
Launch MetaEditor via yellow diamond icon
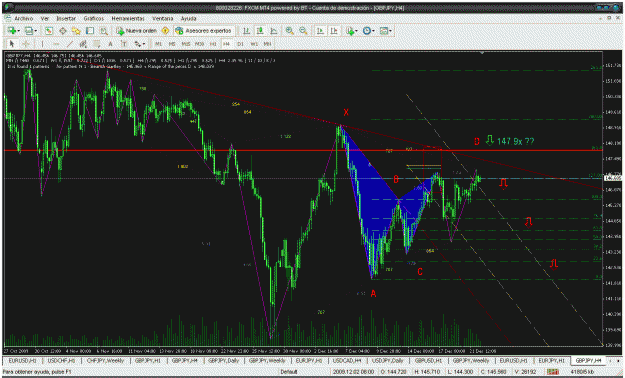point(165,31)
